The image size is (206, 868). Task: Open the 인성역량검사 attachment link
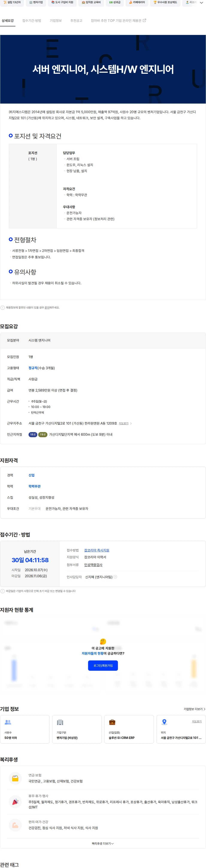tap(93, 565)
